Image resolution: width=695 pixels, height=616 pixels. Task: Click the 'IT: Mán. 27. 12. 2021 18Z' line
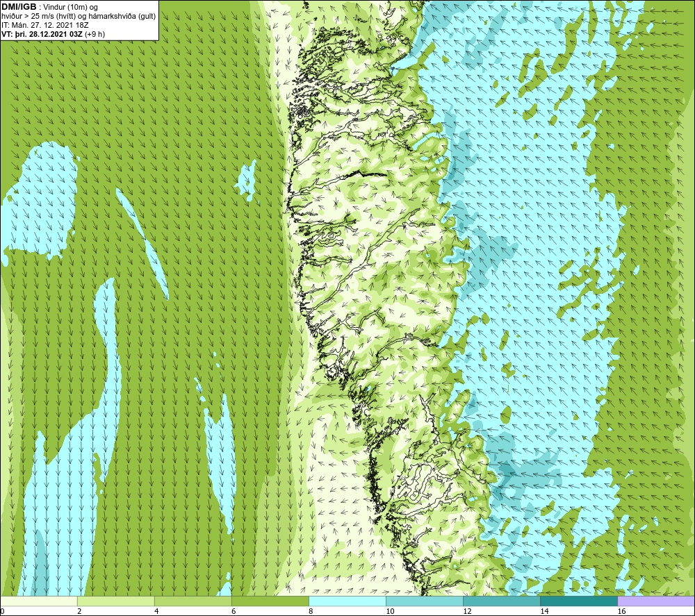[x=44, y=25]
